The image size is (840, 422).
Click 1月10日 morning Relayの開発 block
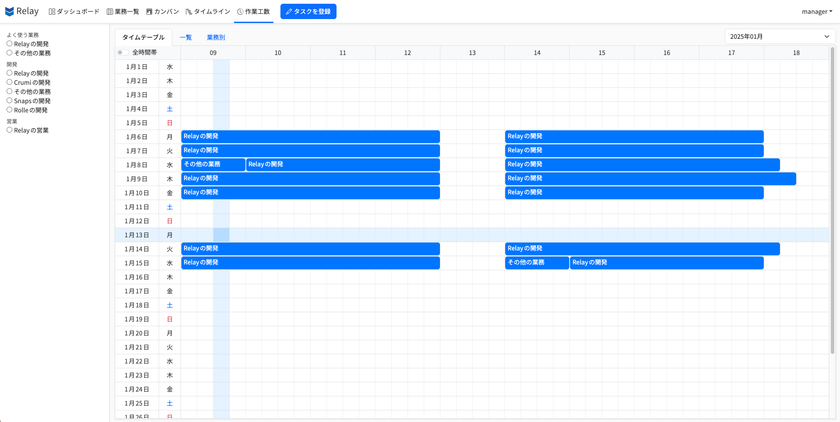(310, 193)
